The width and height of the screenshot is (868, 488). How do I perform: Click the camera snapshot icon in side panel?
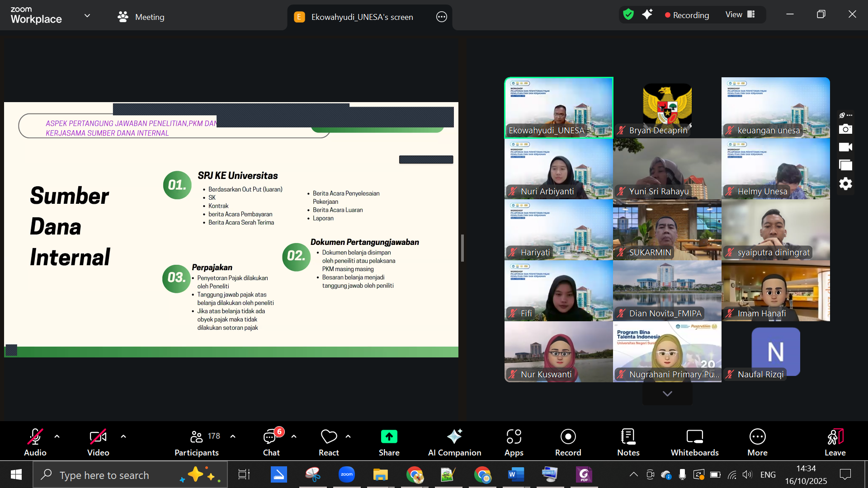[845, 129]
